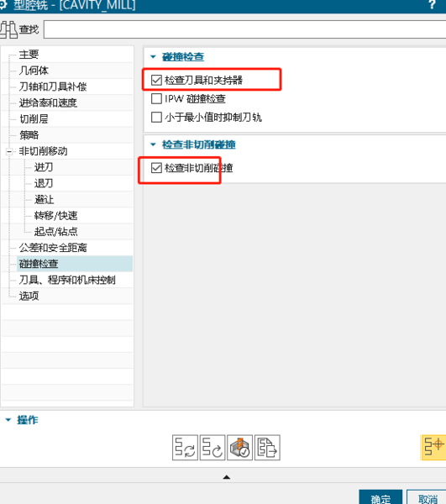
Task: Open the 避让 sub-item
Action: coord(44,199)
